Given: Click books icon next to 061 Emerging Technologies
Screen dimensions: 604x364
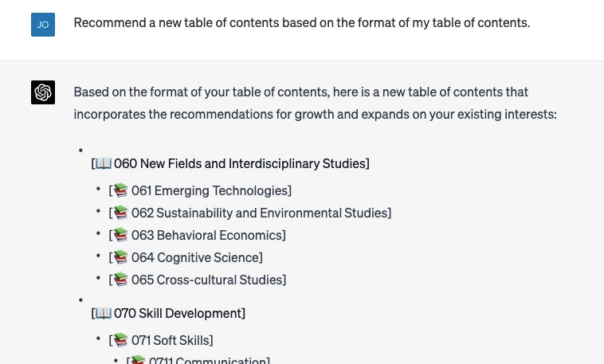Looking at the screenshot, I should pos(121,190).
